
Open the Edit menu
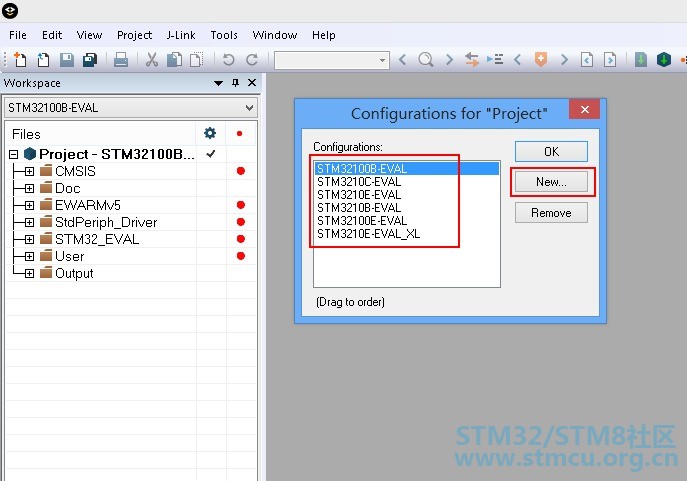click(x=52, y=35)
